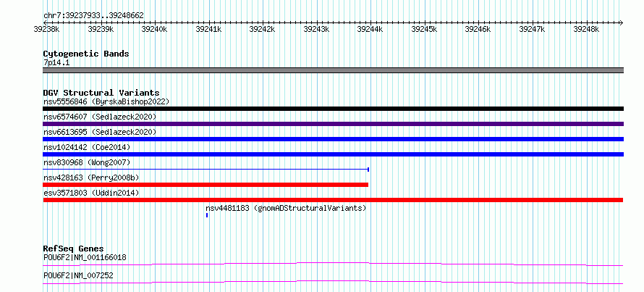The image size is (644, 292).
Task: Select the black nsv5556846 variant bar
Action: coord(333,109)
